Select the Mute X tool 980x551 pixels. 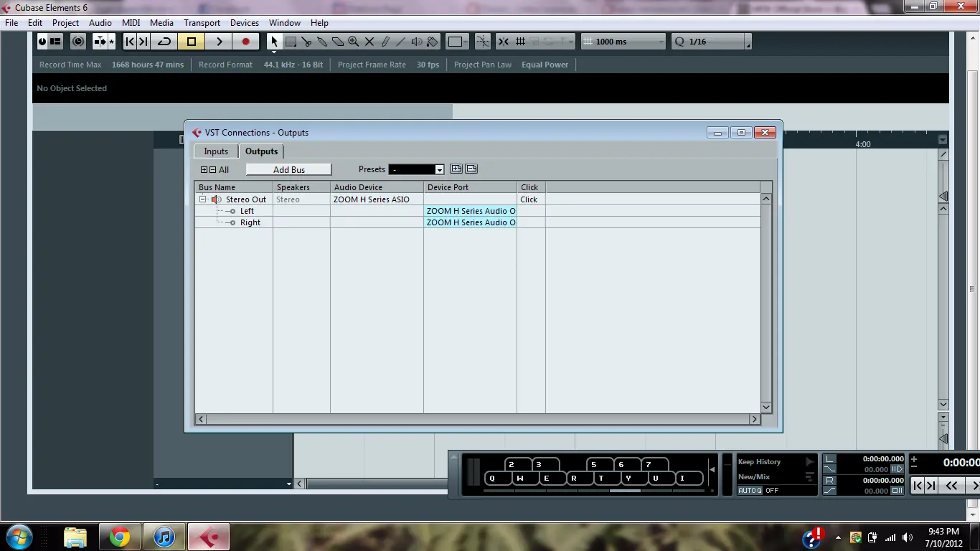tap(369, 42)
